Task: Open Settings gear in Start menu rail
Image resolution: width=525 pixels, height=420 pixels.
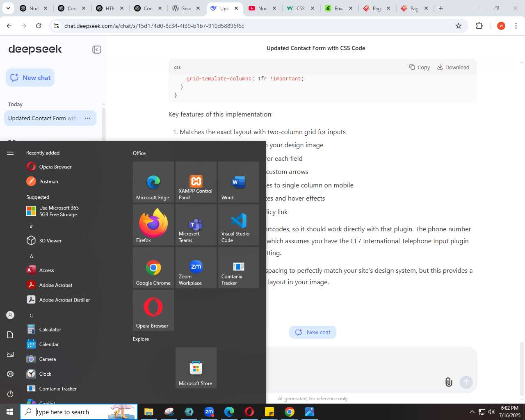Action: pos(10,374)
